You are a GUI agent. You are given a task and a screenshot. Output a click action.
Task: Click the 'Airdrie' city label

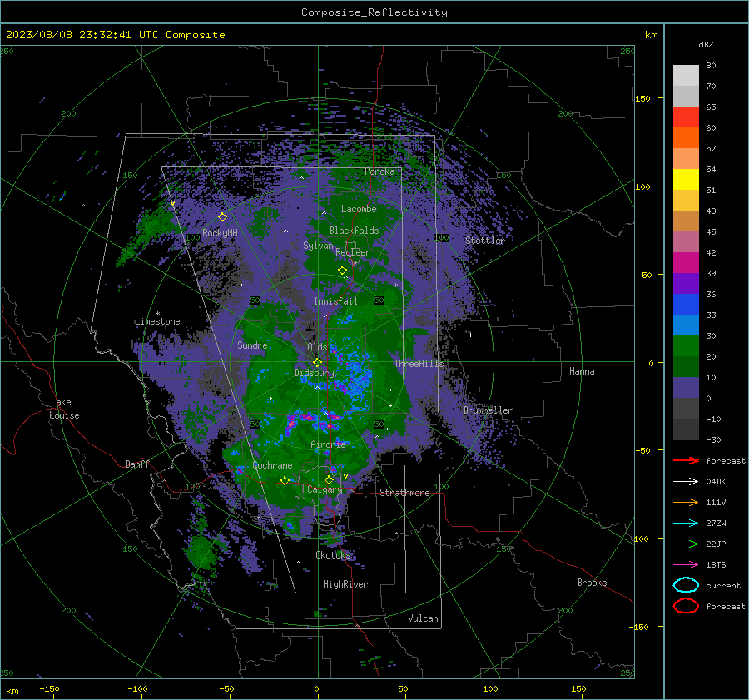pyautogui.click(x=328, y=444)
